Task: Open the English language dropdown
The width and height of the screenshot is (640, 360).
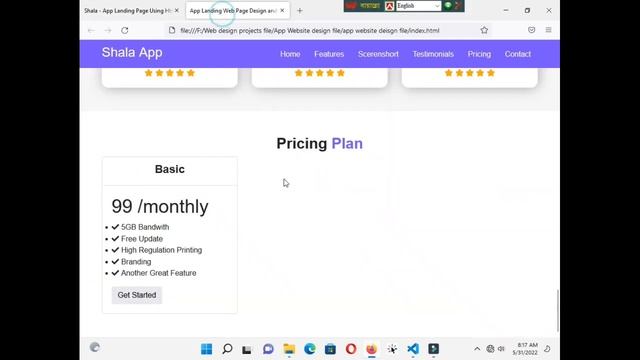Action: click(418, 6)
